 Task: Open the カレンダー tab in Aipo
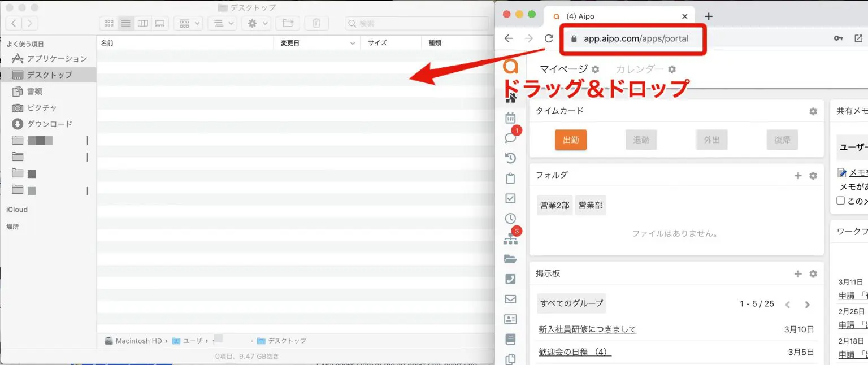click(640, 69)
